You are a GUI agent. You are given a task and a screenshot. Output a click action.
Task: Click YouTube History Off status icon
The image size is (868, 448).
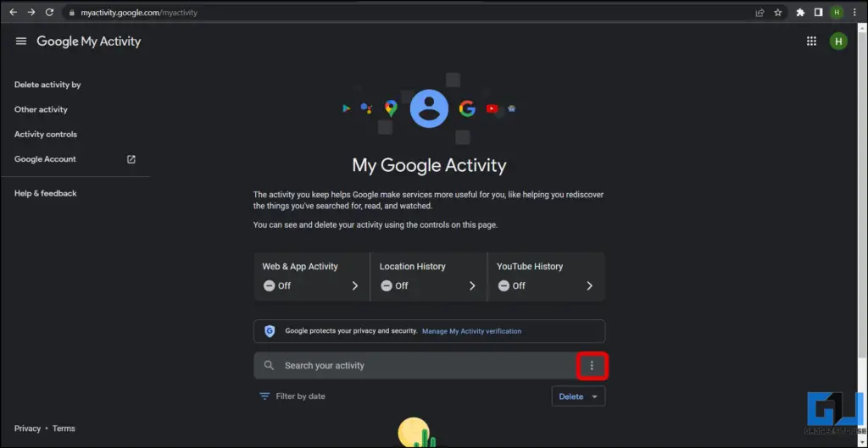504,286
